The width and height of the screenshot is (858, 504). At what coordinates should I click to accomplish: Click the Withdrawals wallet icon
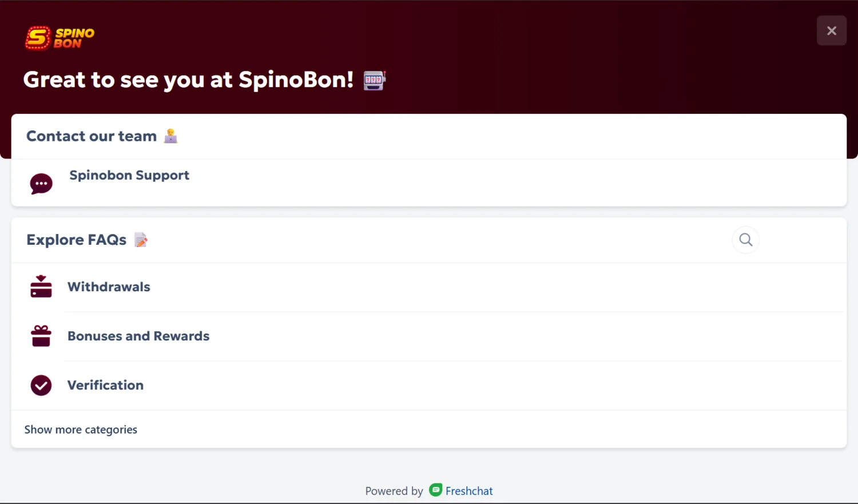coord(41,287)
